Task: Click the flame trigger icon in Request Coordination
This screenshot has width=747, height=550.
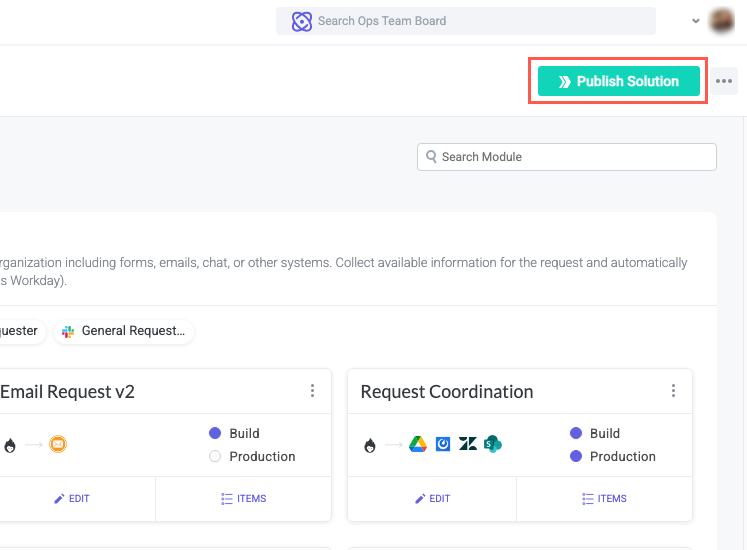Action: pos(370,445)
